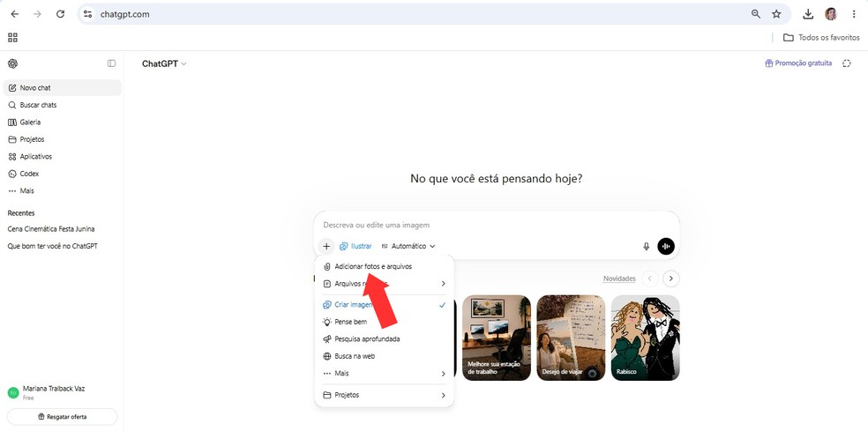The image size is (868, 431).
Task: Open Aplicativos in the sidebar
Action: 62,156
